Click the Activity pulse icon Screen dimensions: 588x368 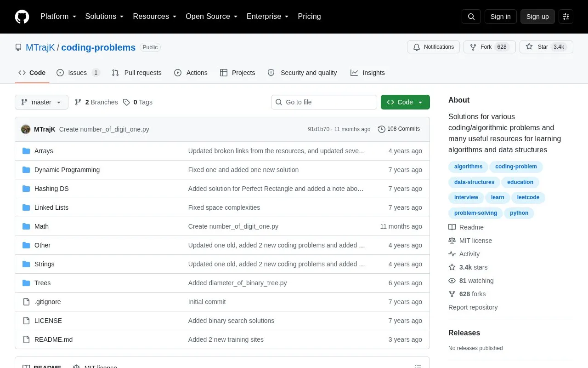tap(452, 254)
